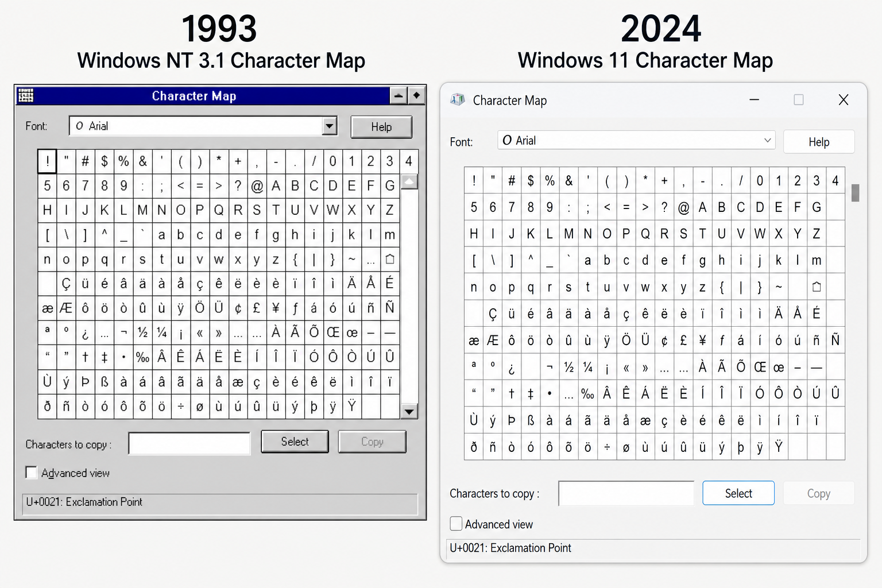This screenshot has height=588, width=882.
Task: Minimize the Windows 11 Character Map
Action: click(755, 100)
